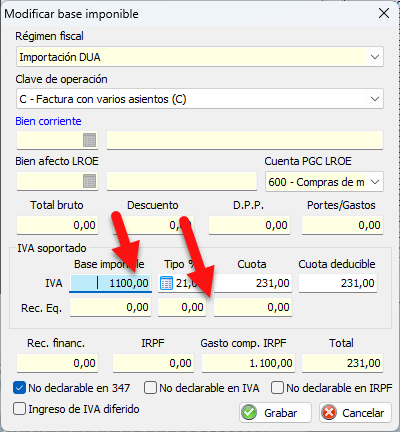Image resolution: width=400 pixels, height=432 pixels.
Task: Click the Rec. Eq. row label
Action: (41, 308)
